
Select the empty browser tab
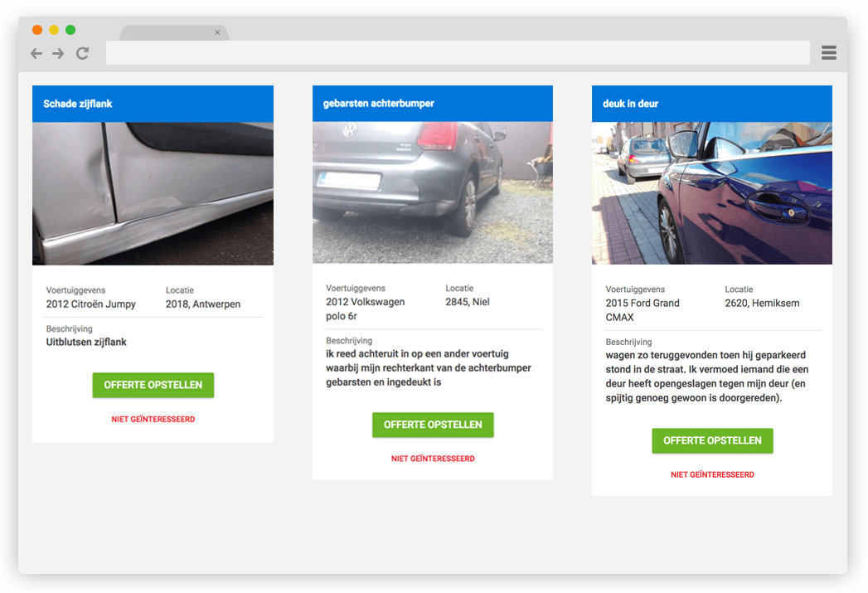point(174,32)
